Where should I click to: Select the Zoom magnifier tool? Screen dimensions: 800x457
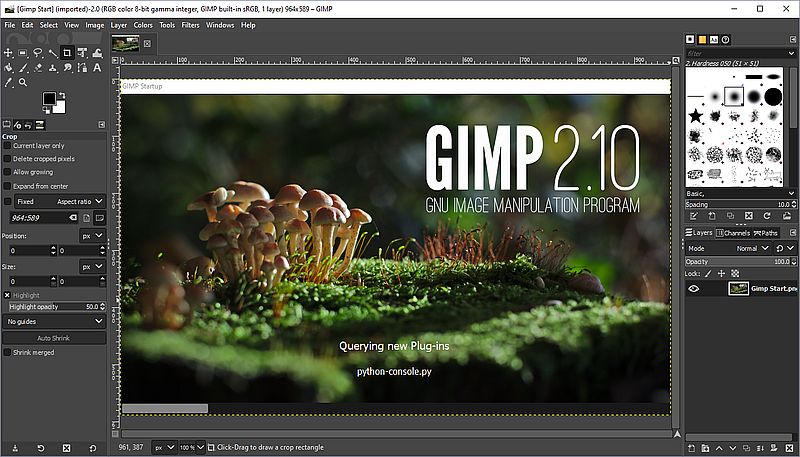pos(23,82)
